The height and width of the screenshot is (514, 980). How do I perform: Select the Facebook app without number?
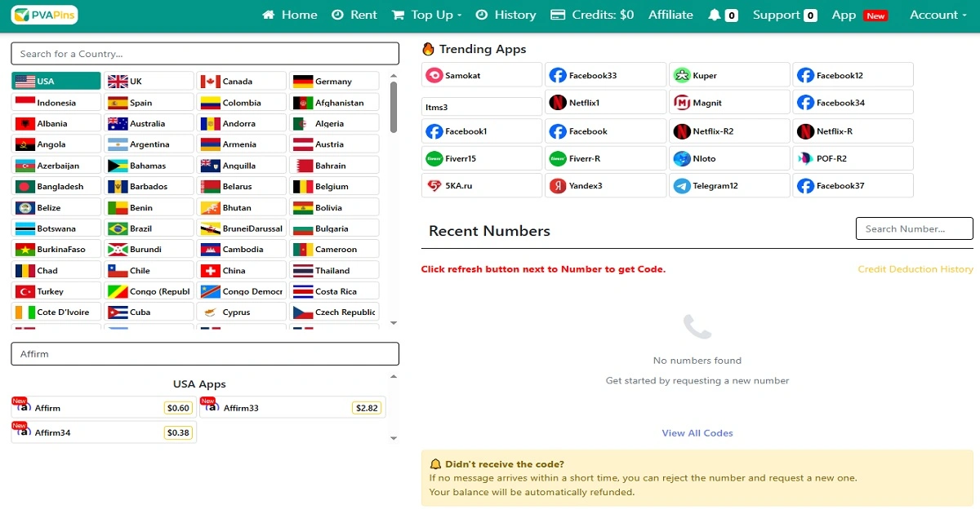click(606, 131)
